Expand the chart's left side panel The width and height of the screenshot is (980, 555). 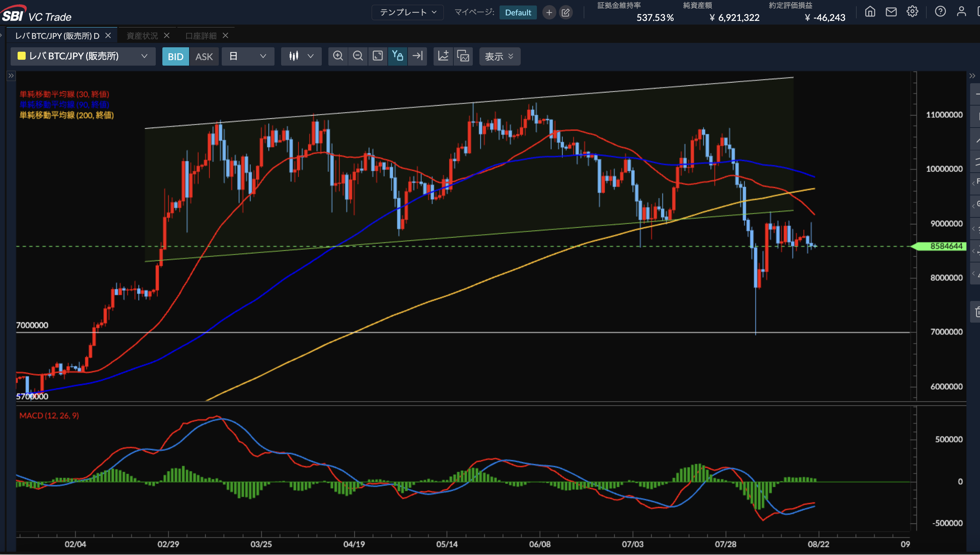coord(11,76)
